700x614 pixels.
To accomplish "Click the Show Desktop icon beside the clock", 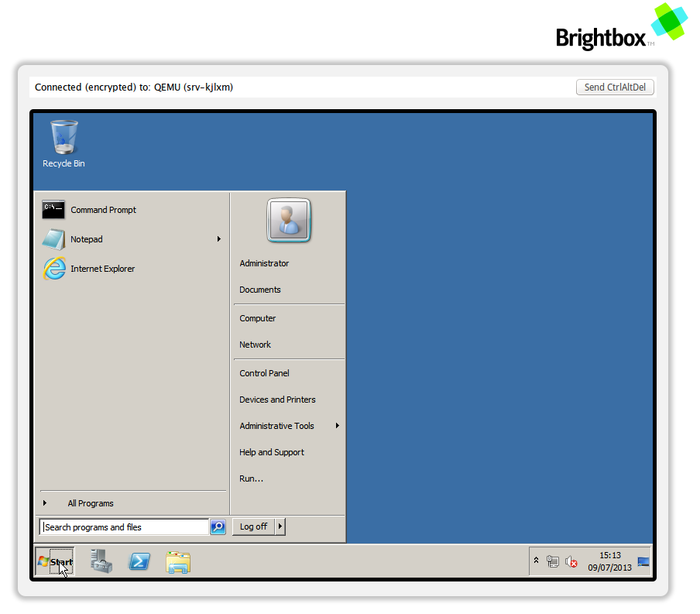I will point(643,561).
